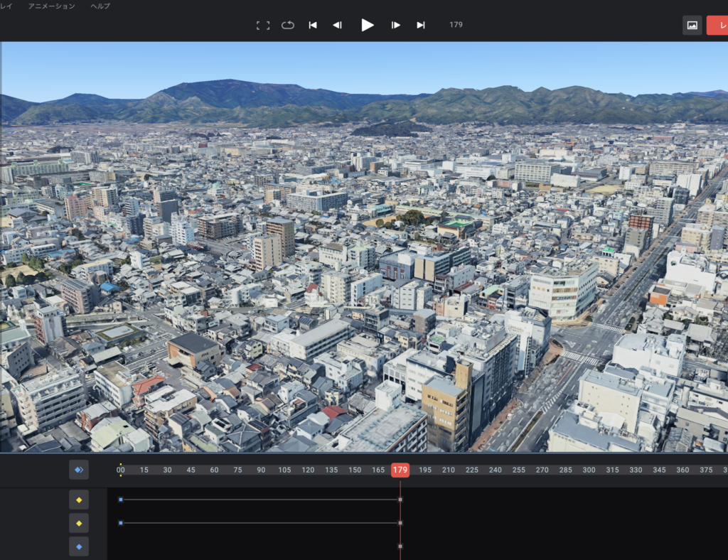This screenshot has height=560, width=728.
Task: Jump to the first frame
Action: (313, 25)
